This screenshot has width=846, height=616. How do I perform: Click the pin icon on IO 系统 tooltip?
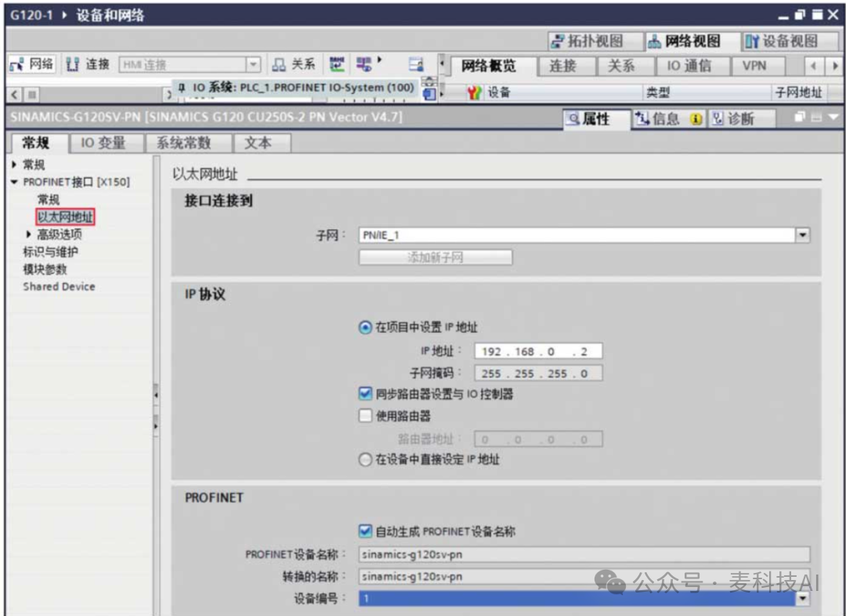[x=182, y=88]
